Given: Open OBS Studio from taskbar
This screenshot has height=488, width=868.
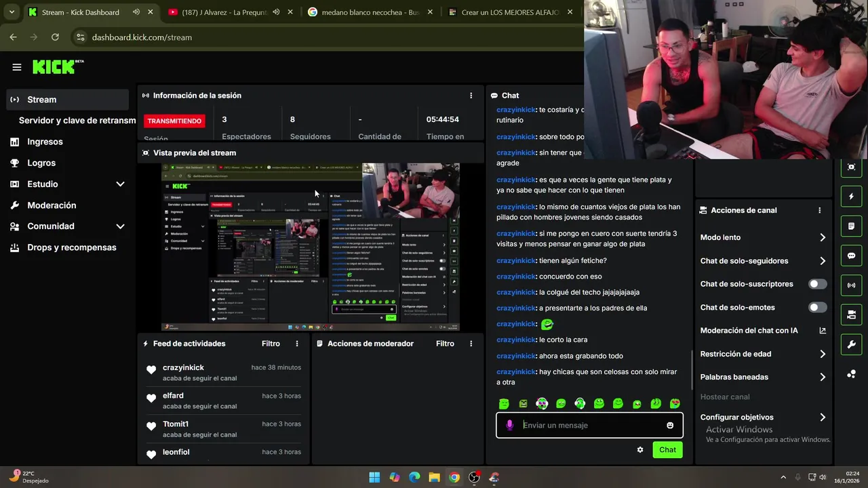Looking at the screenshot, I should (x=474, y=477).
